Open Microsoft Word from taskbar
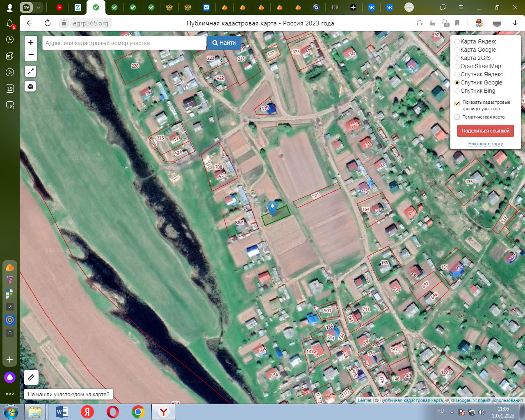This screenshot has height=420, width=525. (x=62, y=412)
